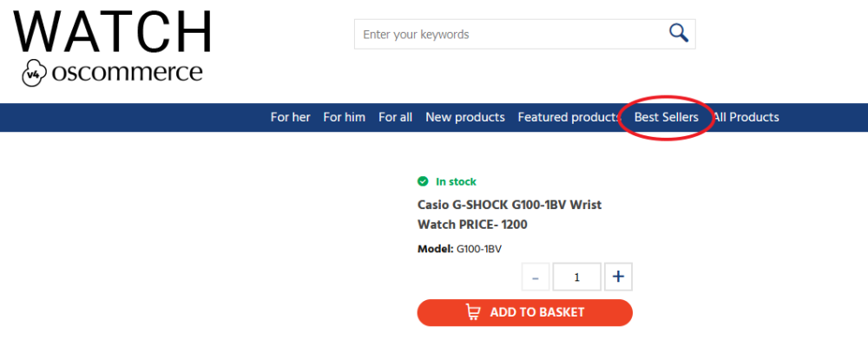Click the Casio G-SHOCK G100-1BV product title
Image resolution: width=868 pixels, height=346 pixels.
click(510, 214)
